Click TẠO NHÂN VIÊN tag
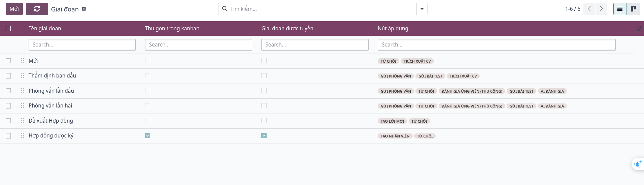 (395, 136)
